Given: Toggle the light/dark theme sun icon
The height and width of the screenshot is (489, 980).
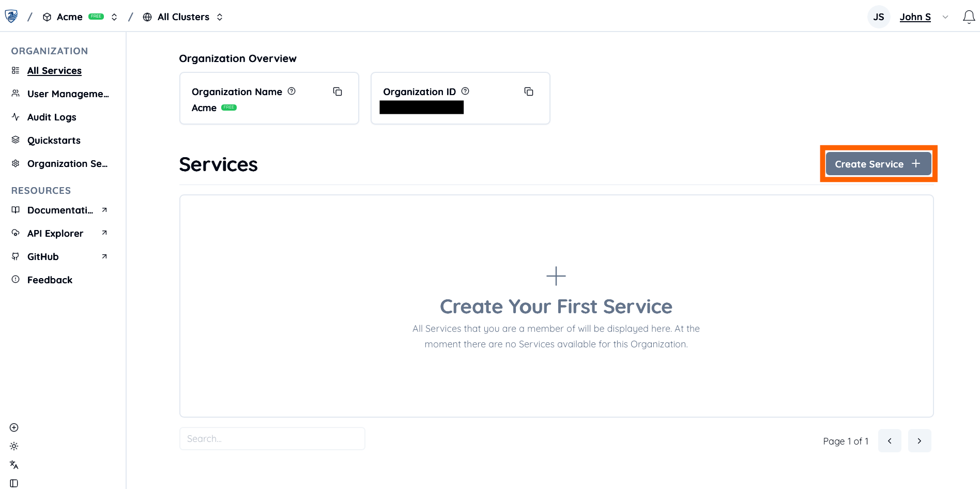Looking at the screenshot, I should click(14, 446).
